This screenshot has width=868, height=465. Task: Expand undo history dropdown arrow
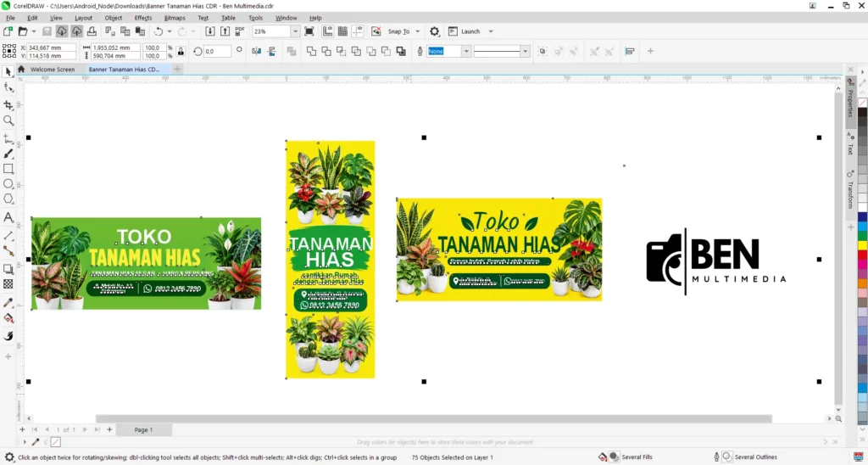coord(170,31)
